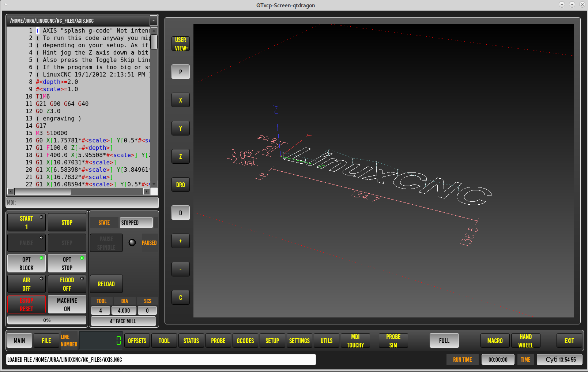Open the UTILS tab
This screenshot has width=588, height=372.
pyautogui.click(x=327, y=341)
